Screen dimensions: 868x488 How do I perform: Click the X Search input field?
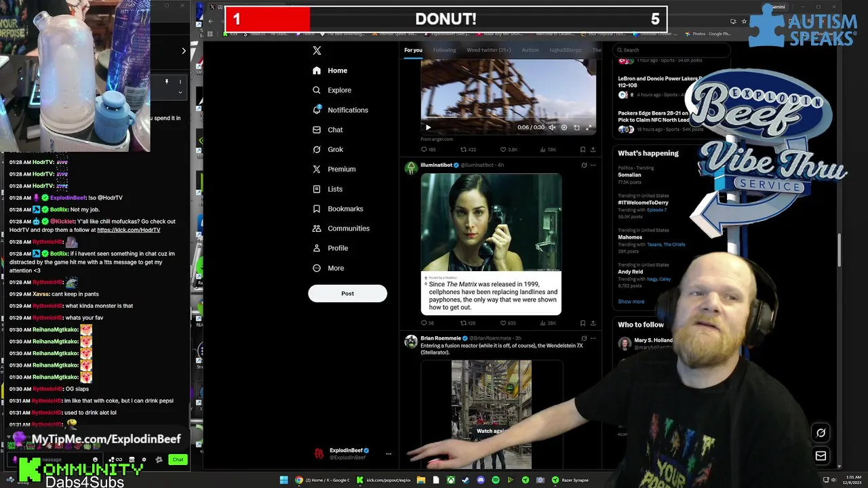tap(671, 50)
